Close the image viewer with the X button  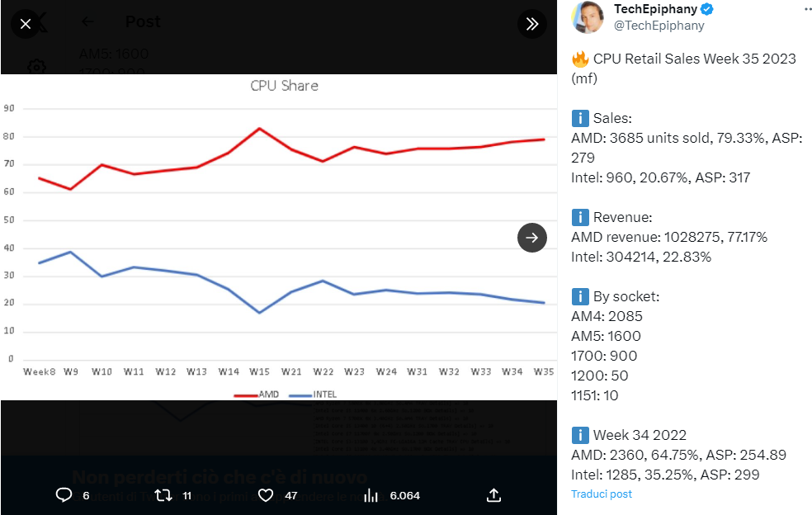(26, 24)
